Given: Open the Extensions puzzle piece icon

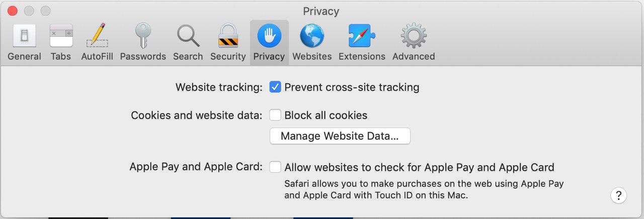Looking at the screenshot, I should (x=362, y=36).
